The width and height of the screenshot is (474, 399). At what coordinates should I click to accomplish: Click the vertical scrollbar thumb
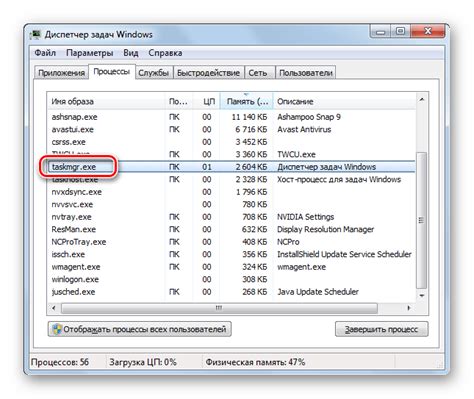[x=422, y=220]
